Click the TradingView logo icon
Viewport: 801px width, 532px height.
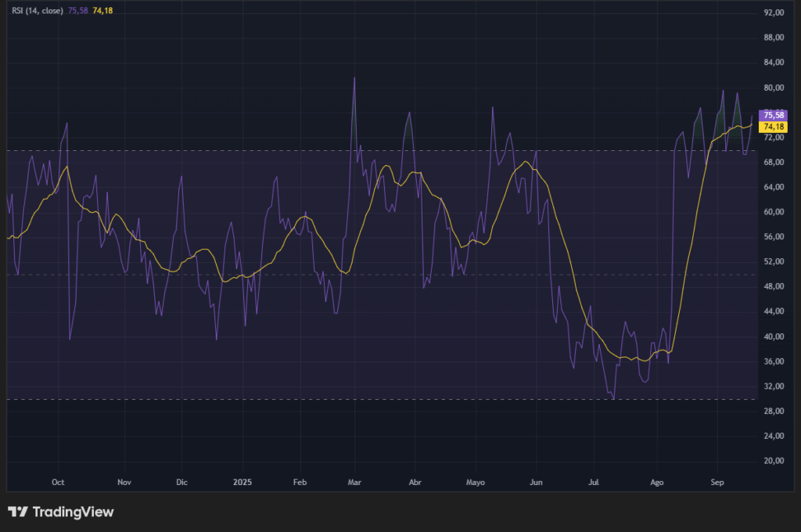point(17,512)
